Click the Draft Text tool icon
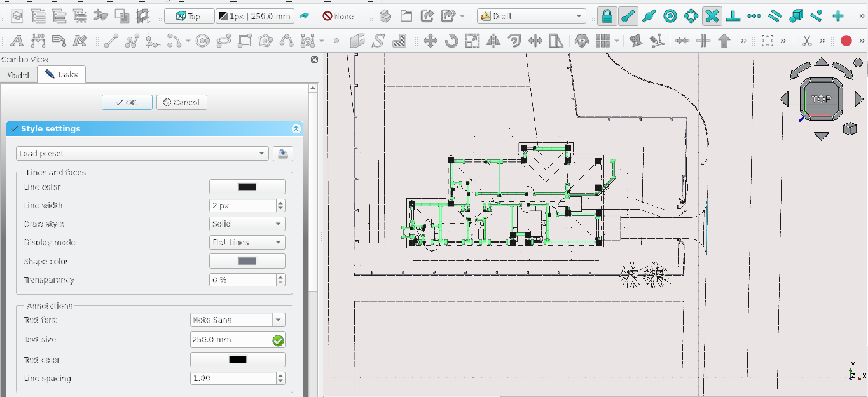Screen dimensions: 868x397 click(17, 41)
